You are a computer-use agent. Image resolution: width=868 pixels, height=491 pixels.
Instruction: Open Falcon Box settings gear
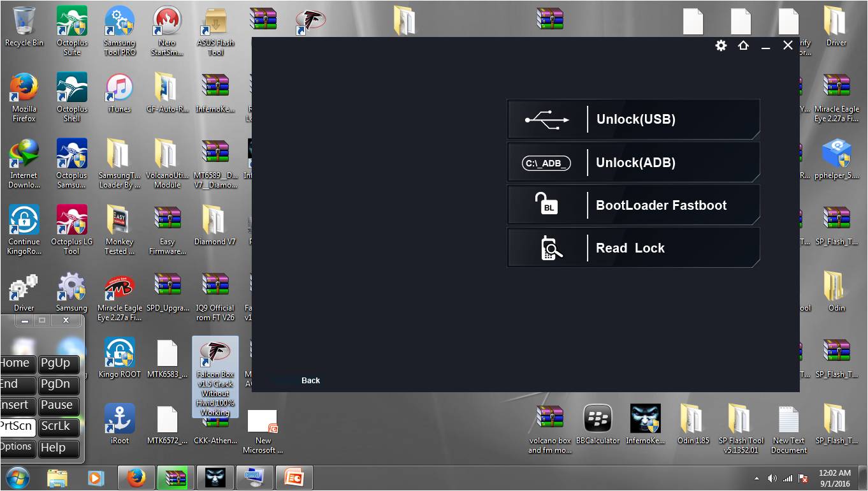pos(721,45)
